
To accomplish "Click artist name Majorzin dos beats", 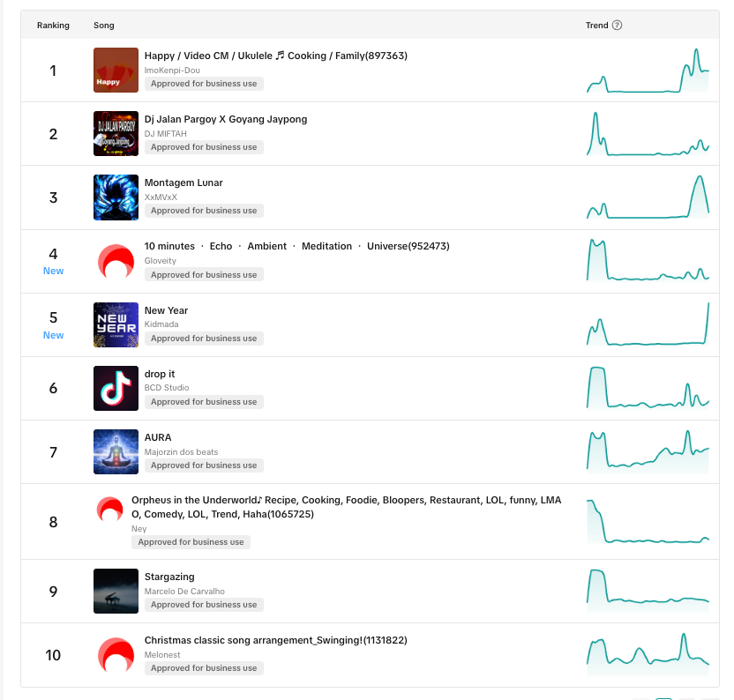I will 181,452.
